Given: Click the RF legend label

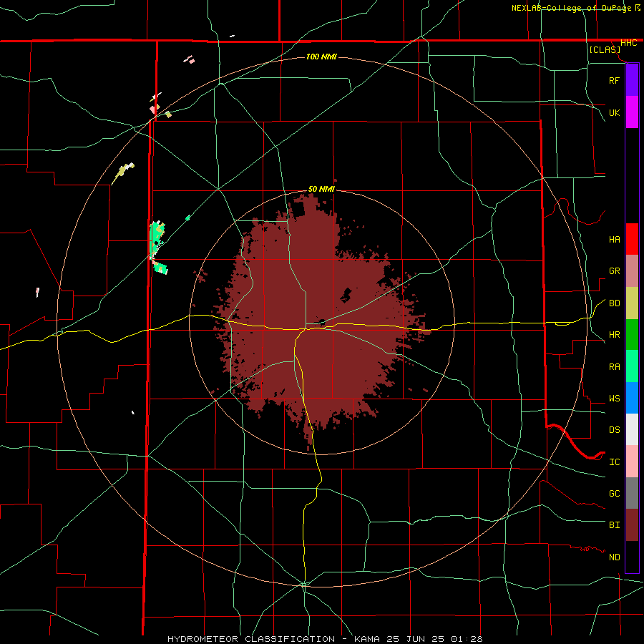Looking at the screenshot, I should 614,80.
